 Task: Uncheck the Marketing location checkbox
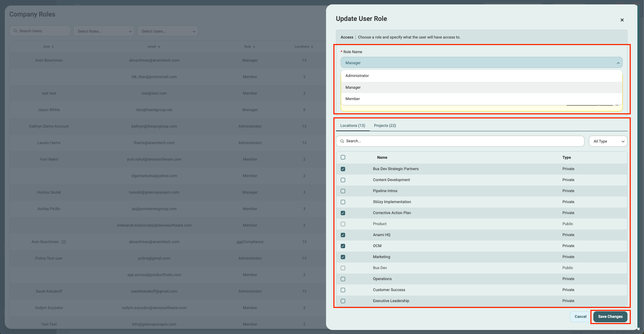[343, 257]
